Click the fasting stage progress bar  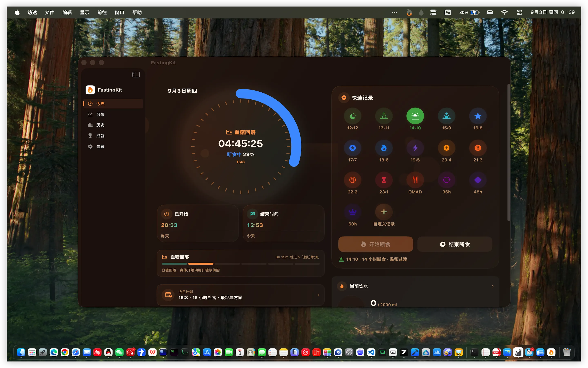[241, 264]
